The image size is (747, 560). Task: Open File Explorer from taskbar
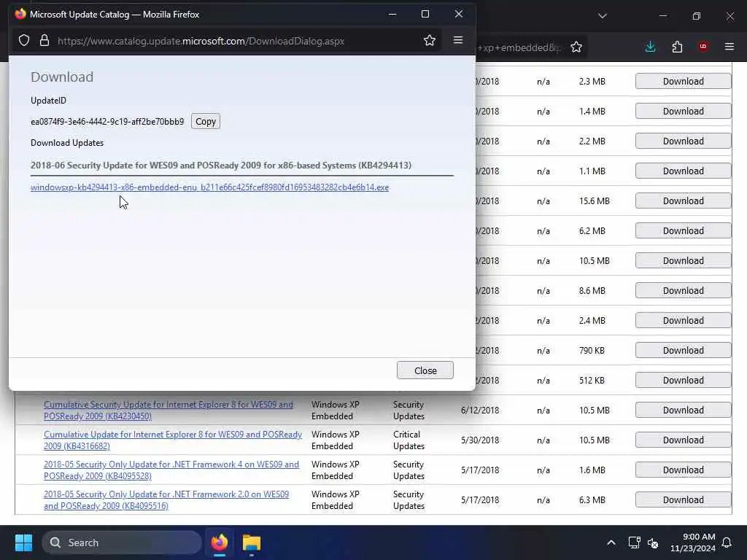point(251,542)
